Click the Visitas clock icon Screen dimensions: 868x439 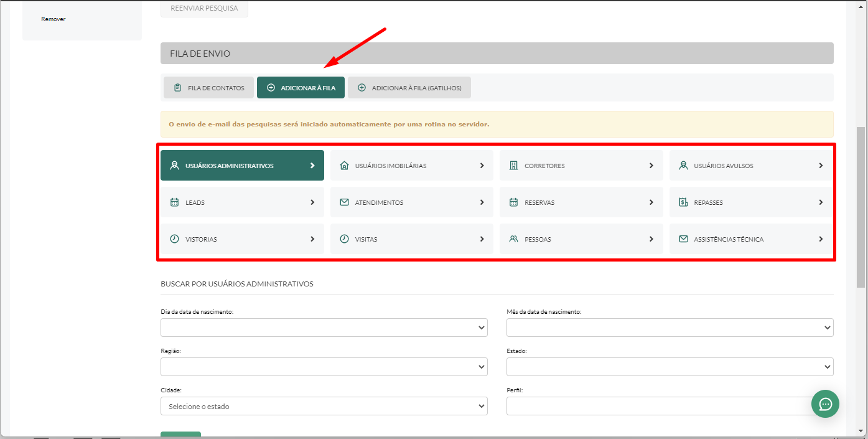pos(345,239)
